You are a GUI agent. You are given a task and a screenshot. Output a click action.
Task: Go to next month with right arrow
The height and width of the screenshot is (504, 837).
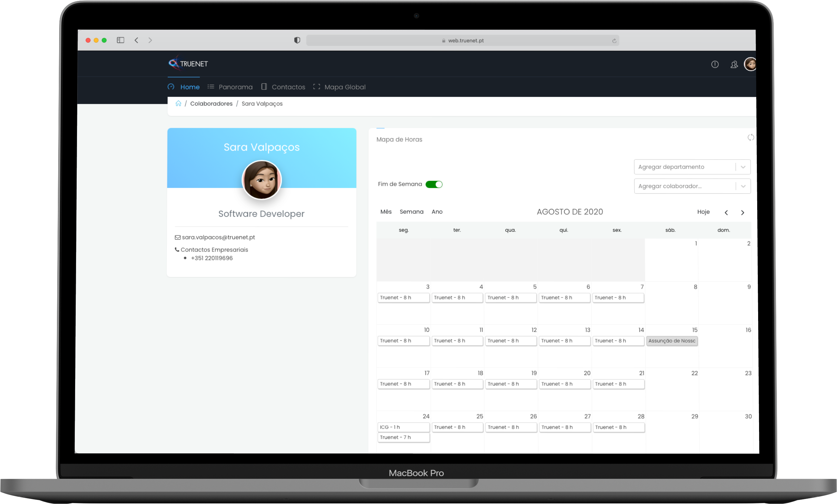742,212
